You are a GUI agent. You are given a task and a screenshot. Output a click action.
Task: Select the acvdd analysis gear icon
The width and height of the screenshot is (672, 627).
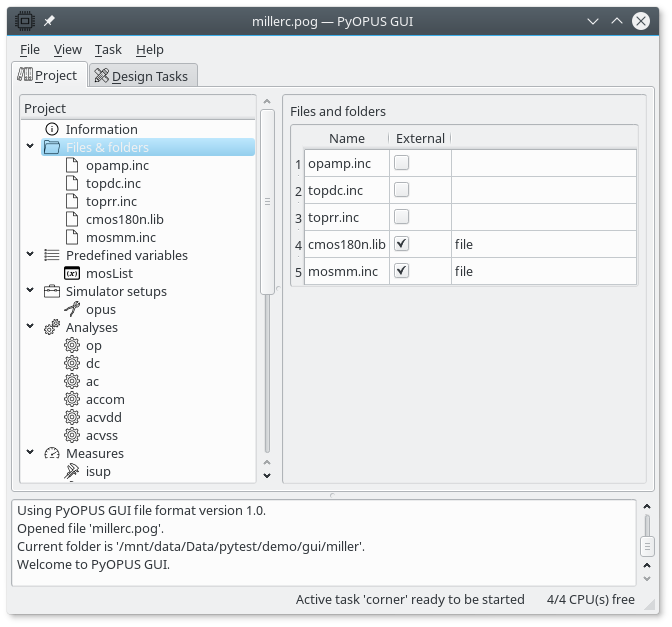coord(72,417)
